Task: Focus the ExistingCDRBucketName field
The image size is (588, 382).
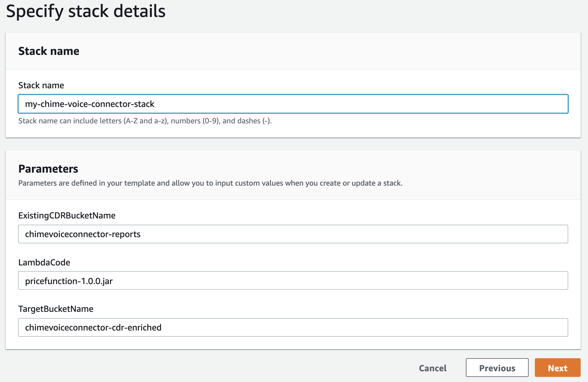Action: pyautogui.click(x=293, y=234)
